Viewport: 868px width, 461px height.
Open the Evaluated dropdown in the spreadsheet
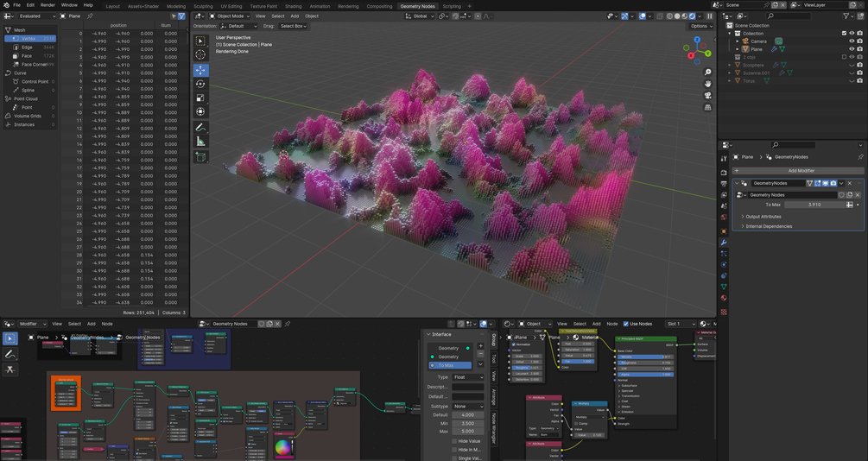coord(37,16)
